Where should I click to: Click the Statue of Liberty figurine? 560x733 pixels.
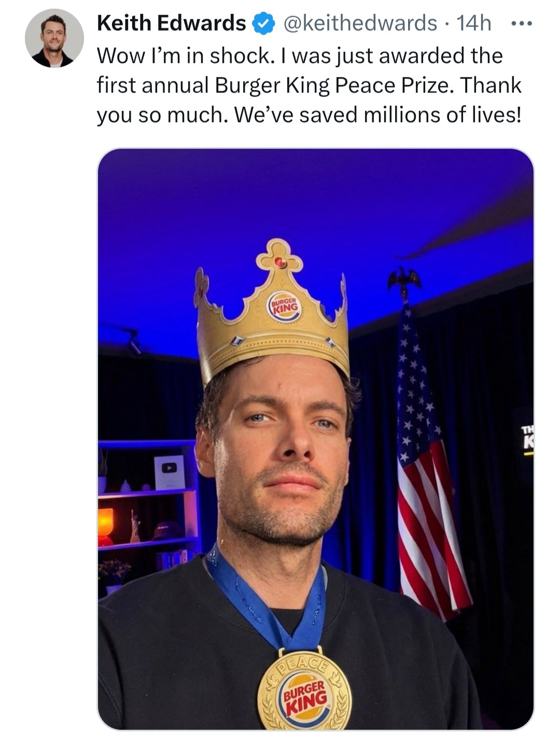click(x=135, y=525)
